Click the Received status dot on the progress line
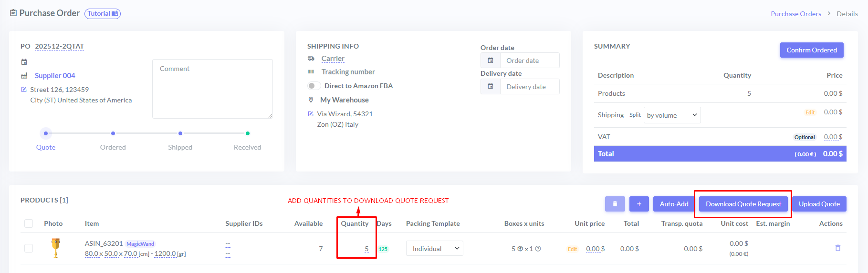This screenshot has width=868, height=273. point(248,133)
